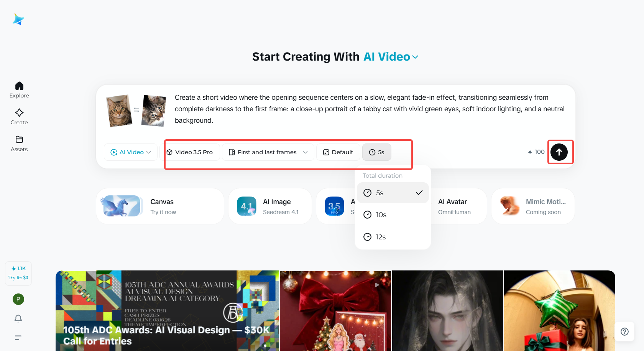Toggle the 5s duration dropdown button
644x351 pixels.
point(377,152)
